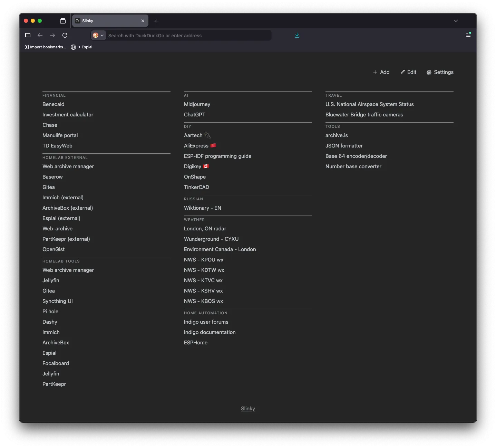Screen dimensions: 496x448
Task: Open Indigo user forums link
Action: (x=206, y=322)
